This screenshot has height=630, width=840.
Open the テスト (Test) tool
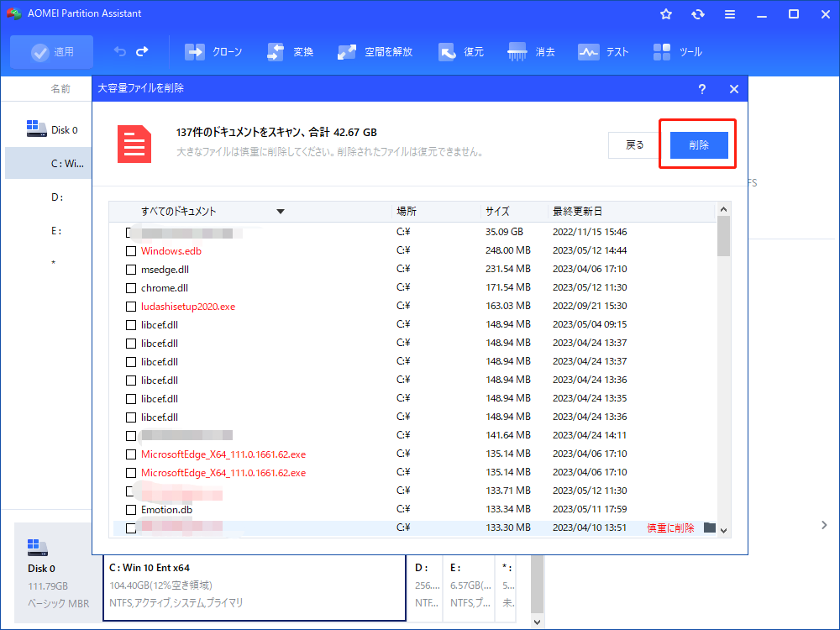coord(602,52)
